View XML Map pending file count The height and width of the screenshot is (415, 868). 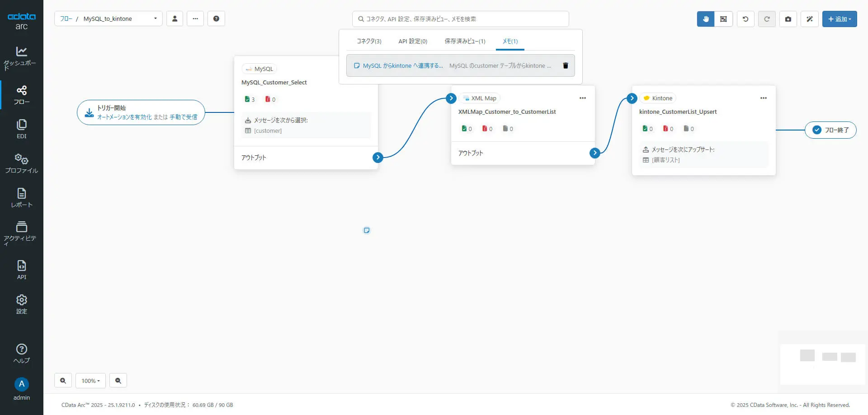tap(508, 129)
